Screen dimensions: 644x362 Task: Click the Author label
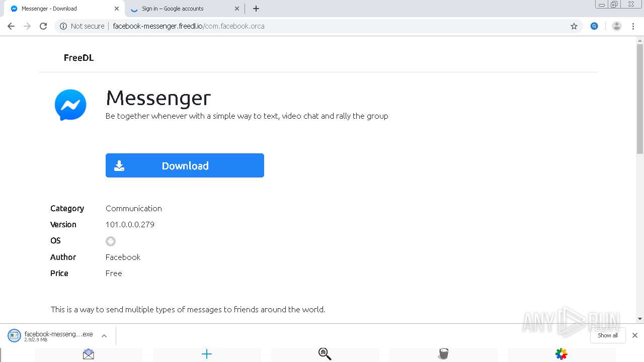click(x=63, y=257)
